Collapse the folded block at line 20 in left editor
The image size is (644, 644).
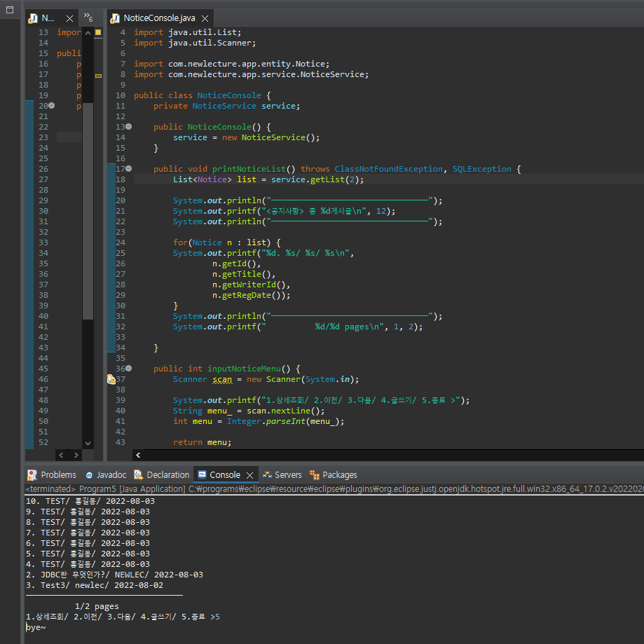click(51, 106)
